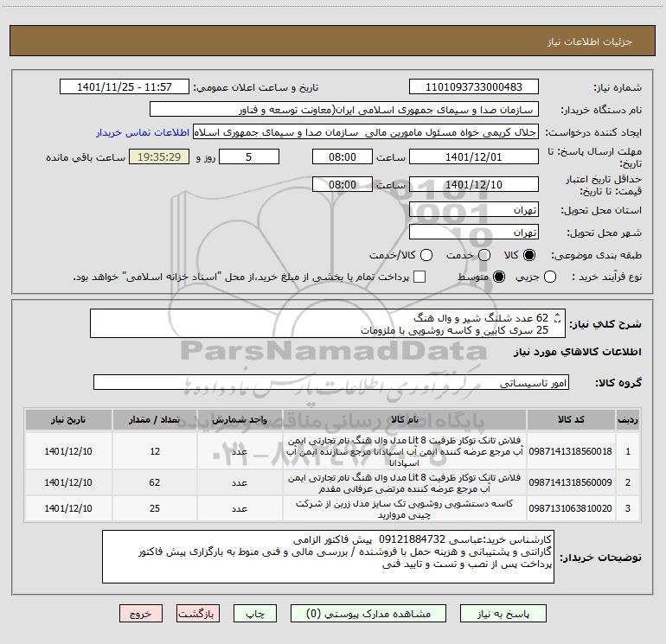The height and width of the screenshot is (644, 666).
Task: Click the row 2 product name cell
Action: (x=405, y=482)
